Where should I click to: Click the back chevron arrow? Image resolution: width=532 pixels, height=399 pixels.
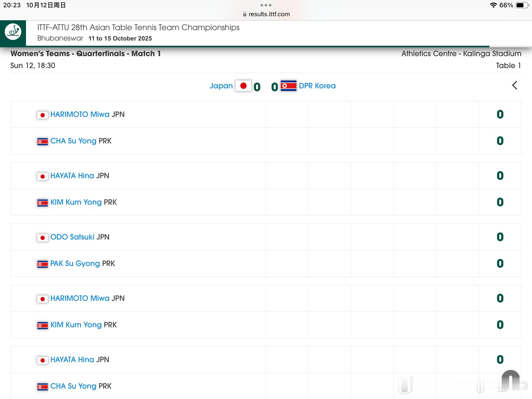(515, 85)
